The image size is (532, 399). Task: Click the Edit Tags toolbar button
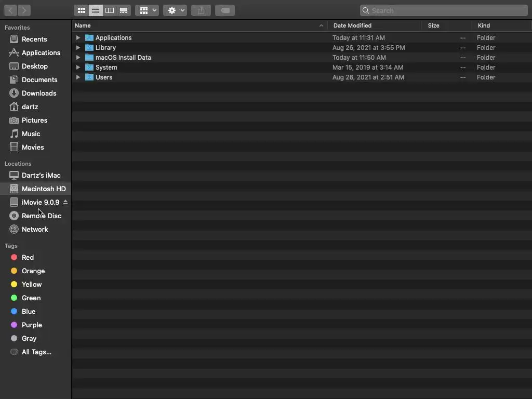[x=225, y=10]
